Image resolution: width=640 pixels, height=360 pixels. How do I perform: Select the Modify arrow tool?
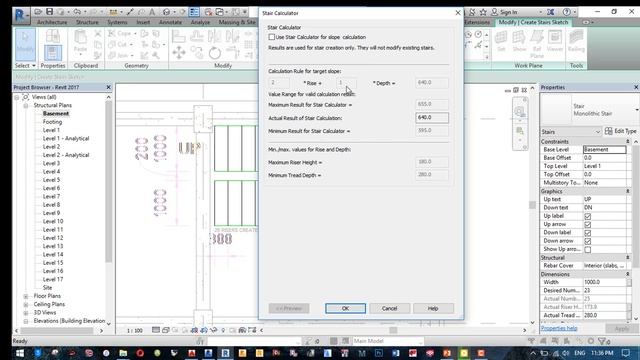(25, 44)
